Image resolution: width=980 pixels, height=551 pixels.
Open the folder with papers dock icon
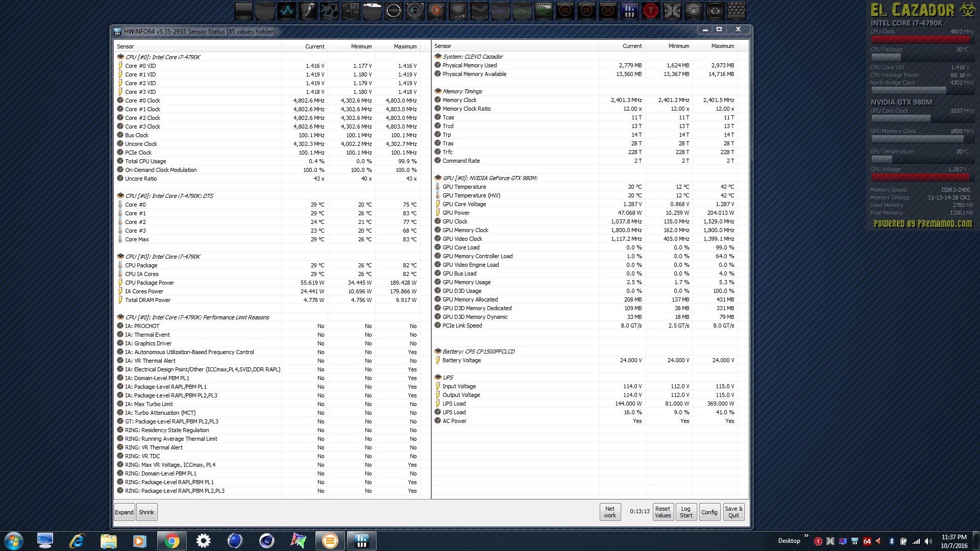(x=372, y=11)
